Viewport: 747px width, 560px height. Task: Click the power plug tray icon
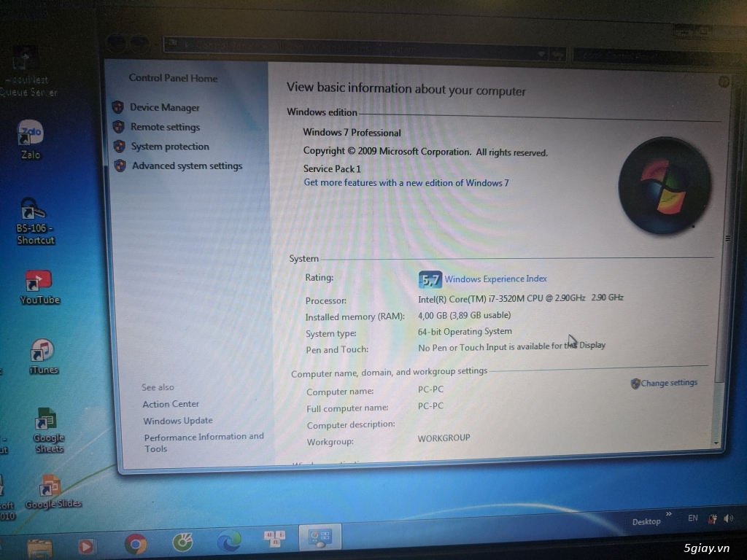(x=713, y=519)
